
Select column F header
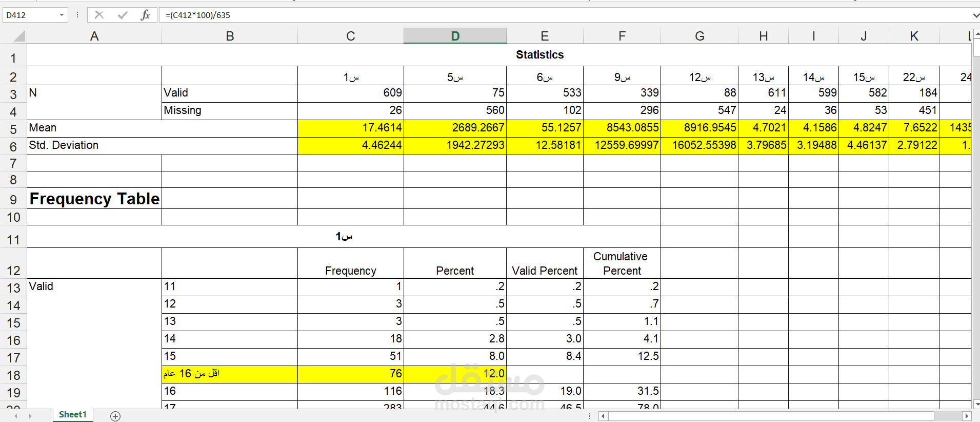click(x=622, y=36)
